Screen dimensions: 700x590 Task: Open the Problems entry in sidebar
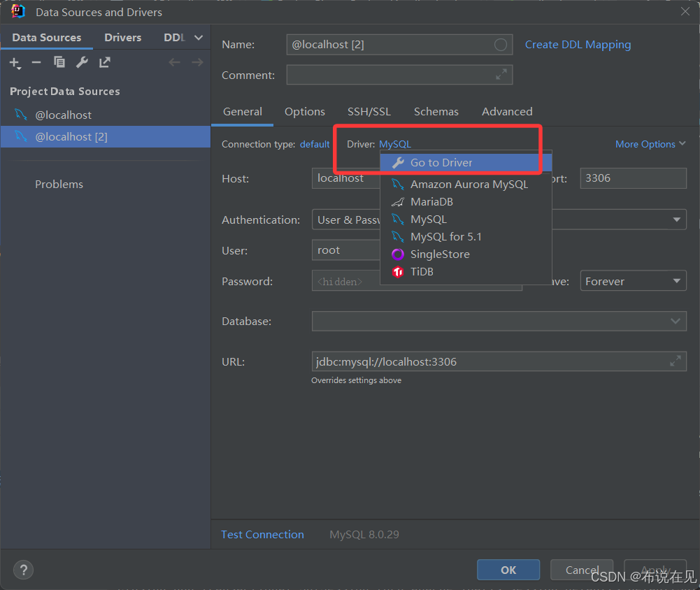click(59, 185)
